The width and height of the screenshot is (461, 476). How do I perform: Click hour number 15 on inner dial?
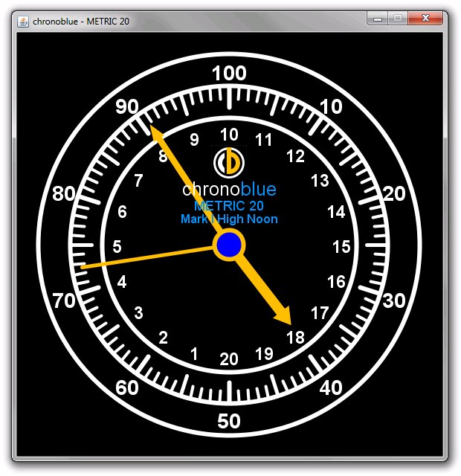tap(341, 247)
